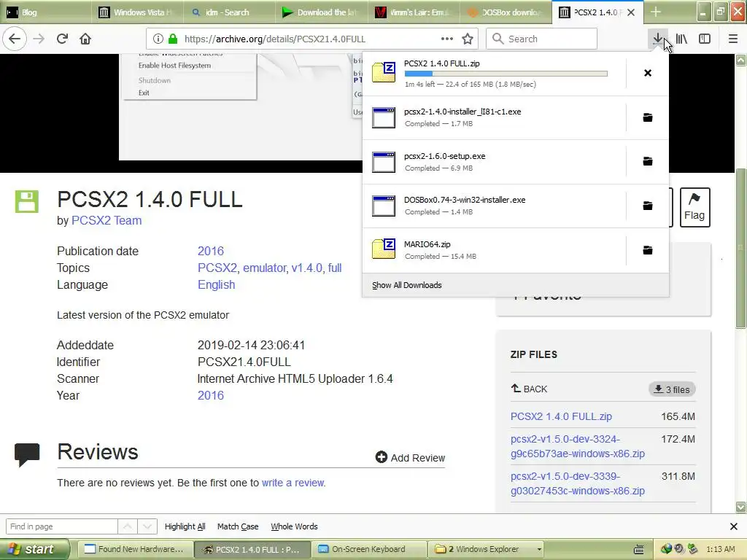Screen dimensions: 747x560
Task: Download PCSX2 1.4.0 FULL.zip link
Action: [561, 416]
